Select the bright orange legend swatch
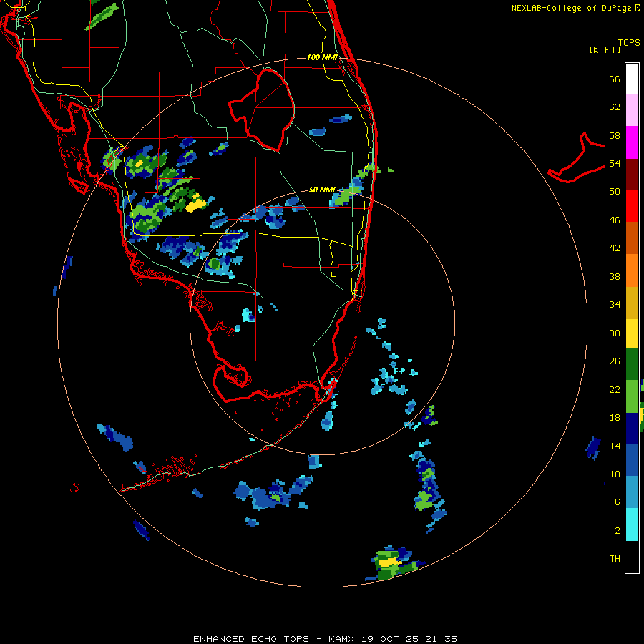Image resolution: width=644 pixels, height=644 pixels. tap(632, 270)
